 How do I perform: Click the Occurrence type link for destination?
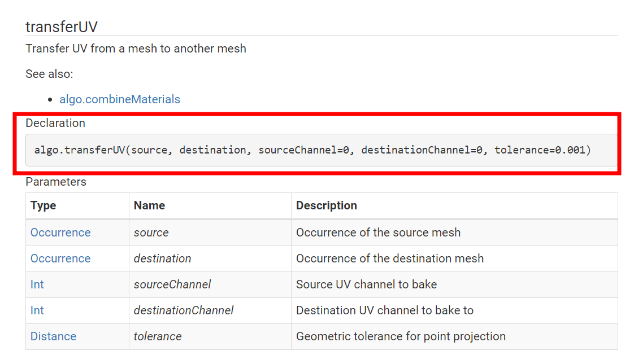[x=60, y=258]
